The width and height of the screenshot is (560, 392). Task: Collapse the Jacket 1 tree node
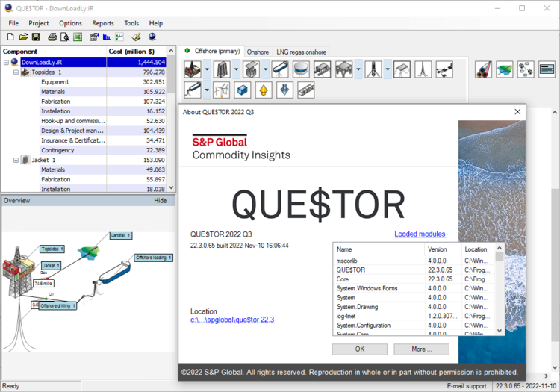point(16,160)
